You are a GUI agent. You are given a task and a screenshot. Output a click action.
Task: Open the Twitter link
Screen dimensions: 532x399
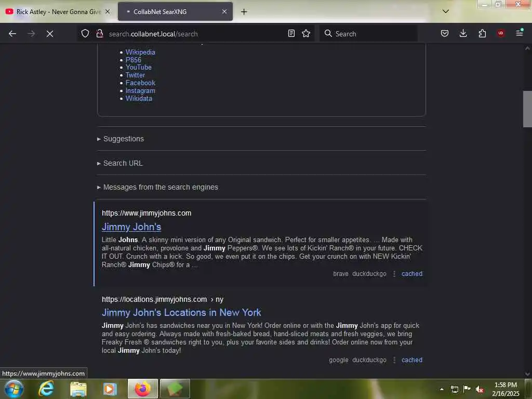[x=135, y=75]
